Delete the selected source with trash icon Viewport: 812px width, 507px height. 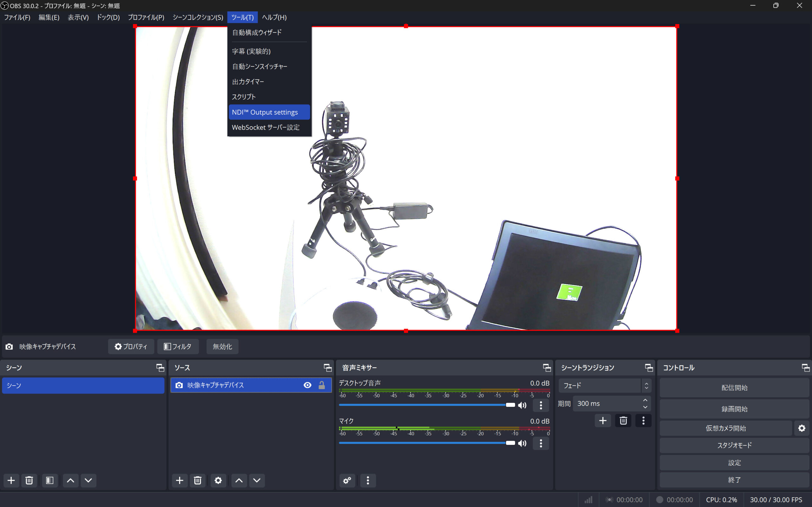pos(198,480)
